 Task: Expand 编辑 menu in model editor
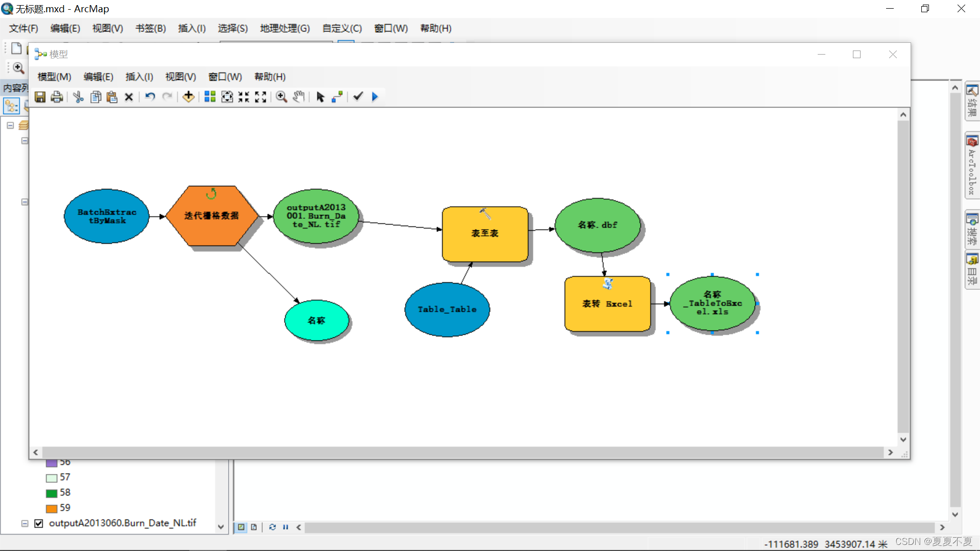(96, 77)
